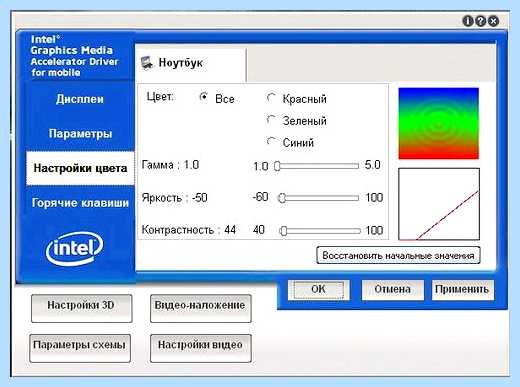This screenshot has height=387, width=520.
Task: Open Настройки цвета section
Action: 80,168
